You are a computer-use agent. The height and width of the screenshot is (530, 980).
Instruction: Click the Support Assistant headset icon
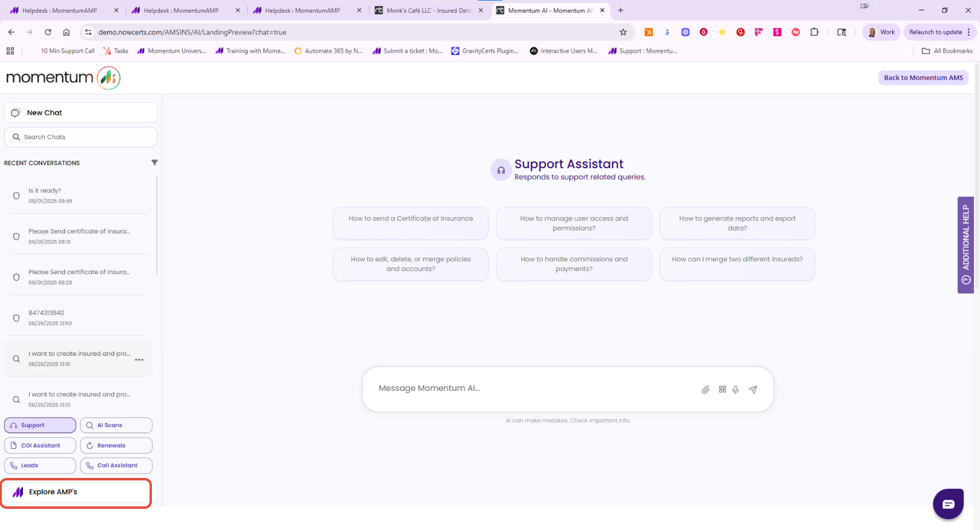point(501,170)
